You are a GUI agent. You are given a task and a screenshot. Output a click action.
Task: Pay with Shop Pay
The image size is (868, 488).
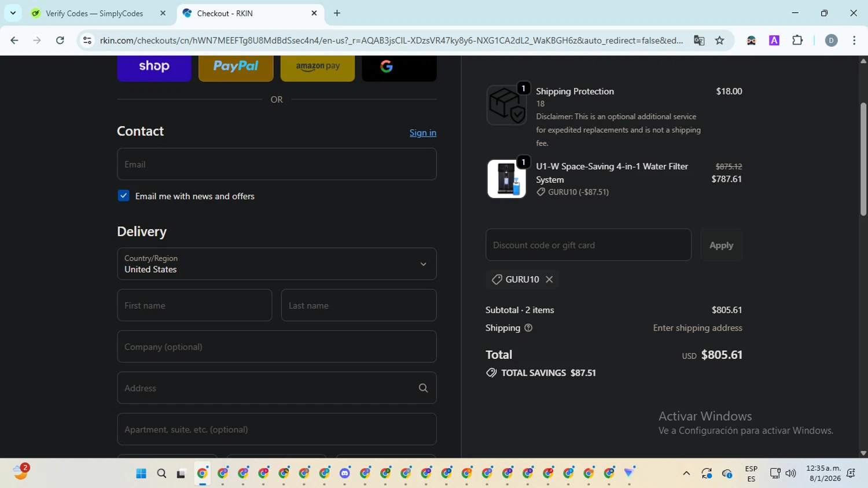pos(154,68)
